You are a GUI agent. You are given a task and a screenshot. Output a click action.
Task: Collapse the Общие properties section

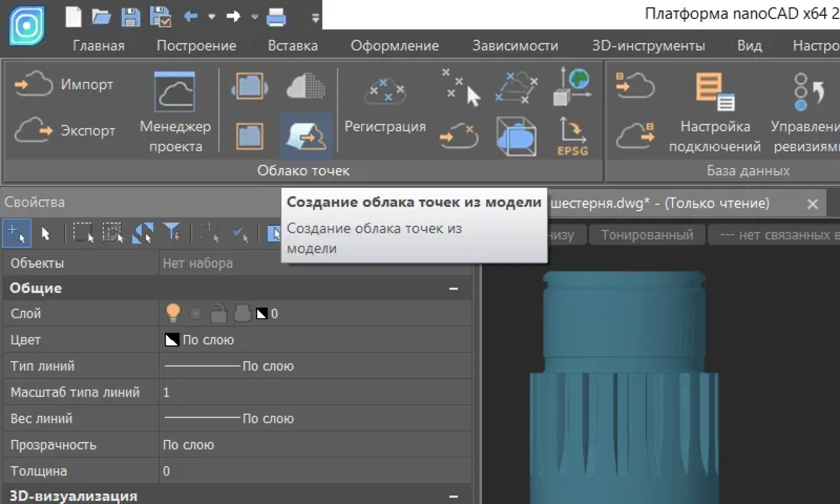click(x=453, y=288)
